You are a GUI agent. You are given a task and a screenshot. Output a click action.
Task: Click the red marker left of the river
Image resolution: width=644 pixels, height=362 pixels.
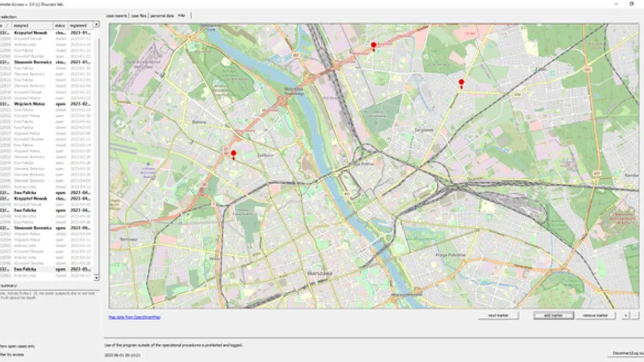[x=233, y=154]
